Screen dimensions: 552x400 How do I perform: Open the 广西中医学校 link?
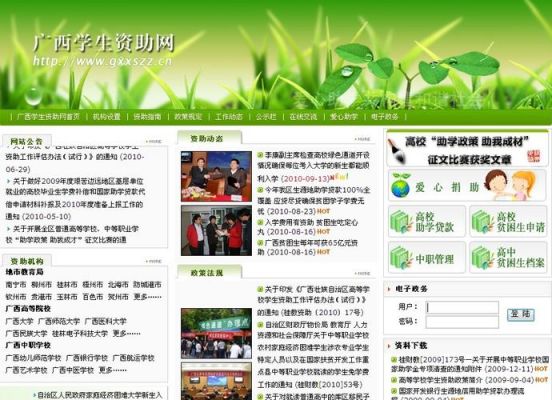click(x=73, y=370)
